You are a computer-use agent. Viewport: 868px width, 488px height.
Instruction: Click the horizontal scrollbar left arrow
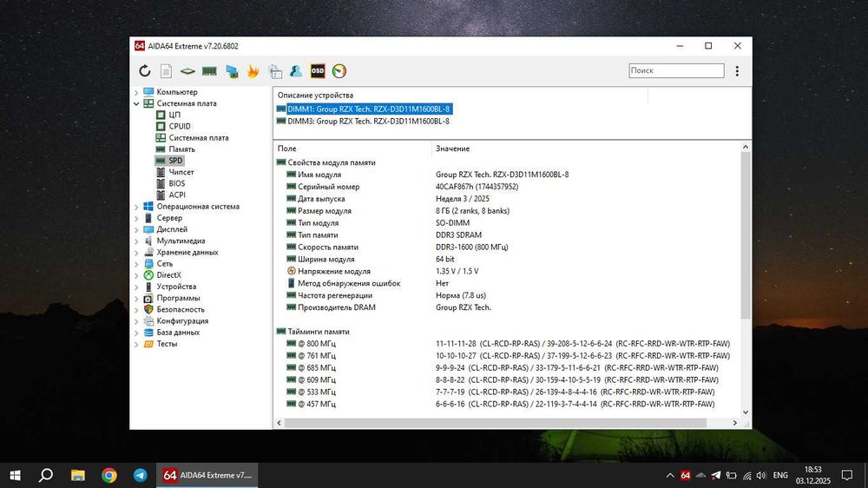(x=279, y=423)
